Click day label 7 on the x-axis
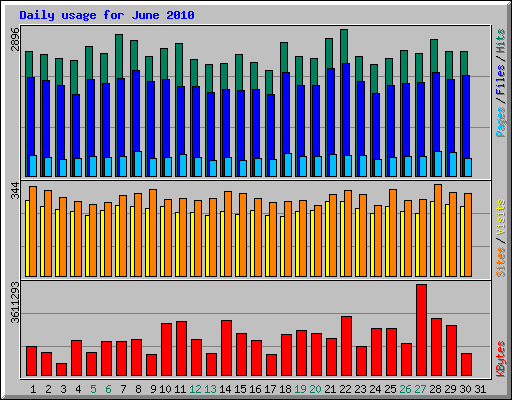512x400 pixels. click(x=123, y=389)
